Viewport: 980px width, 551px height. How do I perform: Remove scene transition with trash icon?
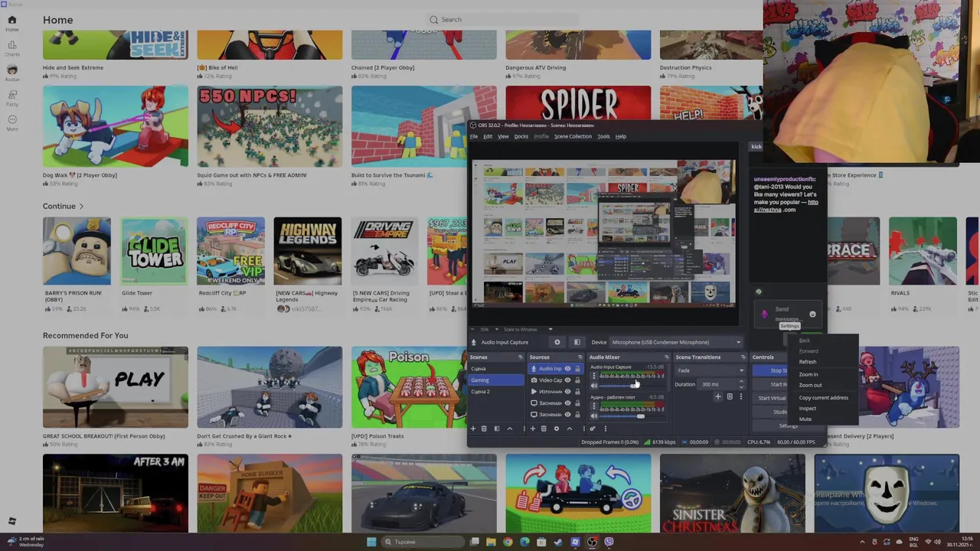[730, 396]
